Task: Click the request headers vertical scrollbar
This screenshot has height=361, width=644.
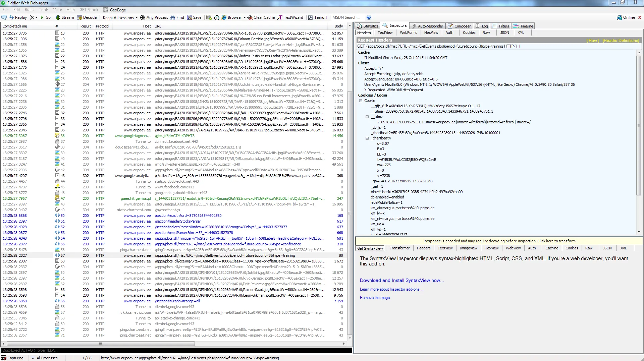Action: pos(639,125)
